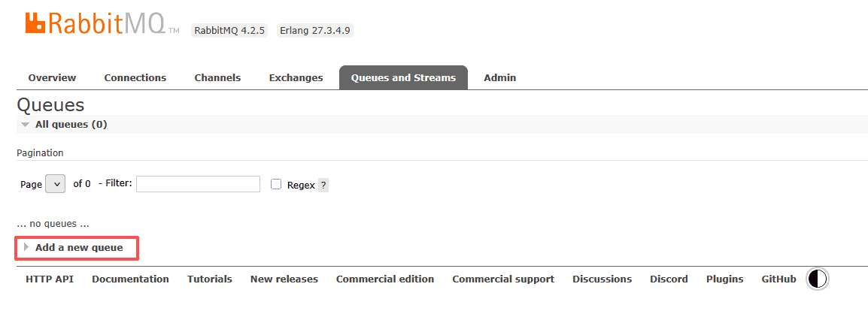Select the Exchanges tab
The image size is (868, 320).
coord(296,78)
